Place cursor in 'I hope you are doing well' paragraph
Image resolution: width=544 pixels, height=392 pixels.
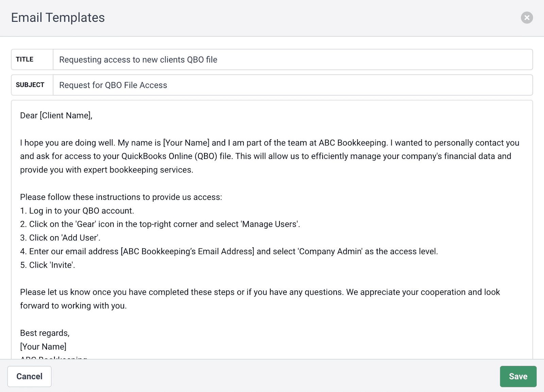point(270,156)
